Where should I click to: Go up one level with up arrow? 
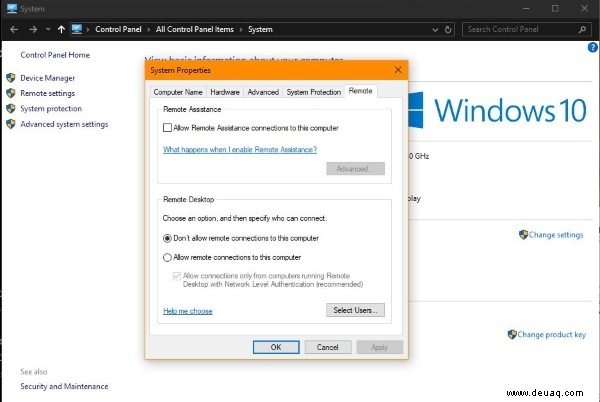tap(61, 29)
